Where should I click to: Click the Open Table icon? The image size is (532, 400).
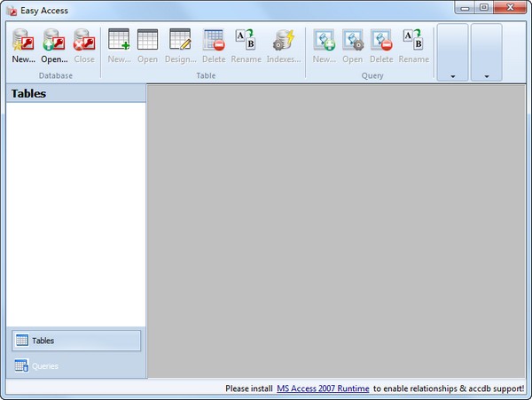(147, 41)
